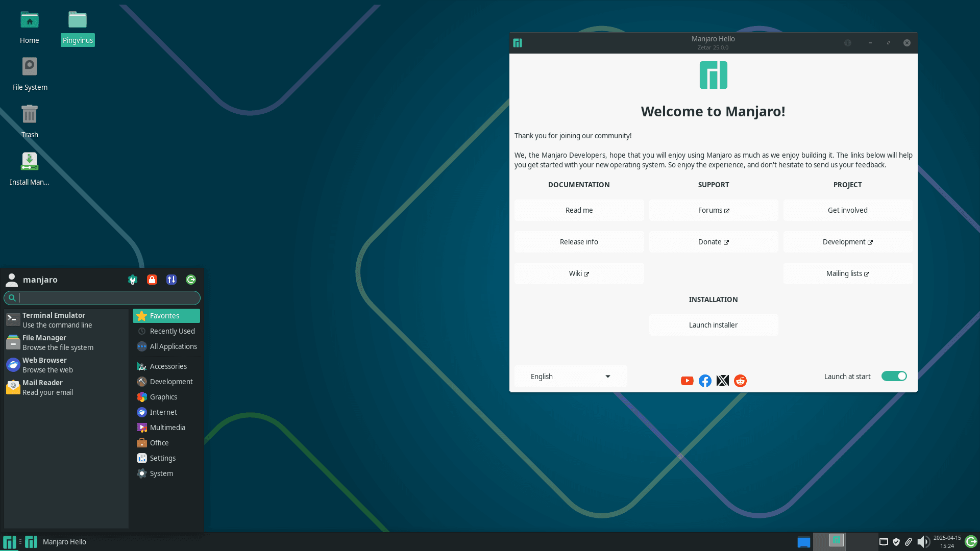Click the Manjaro Hello taskbar window button
The image size is (980, 551).
55,542
